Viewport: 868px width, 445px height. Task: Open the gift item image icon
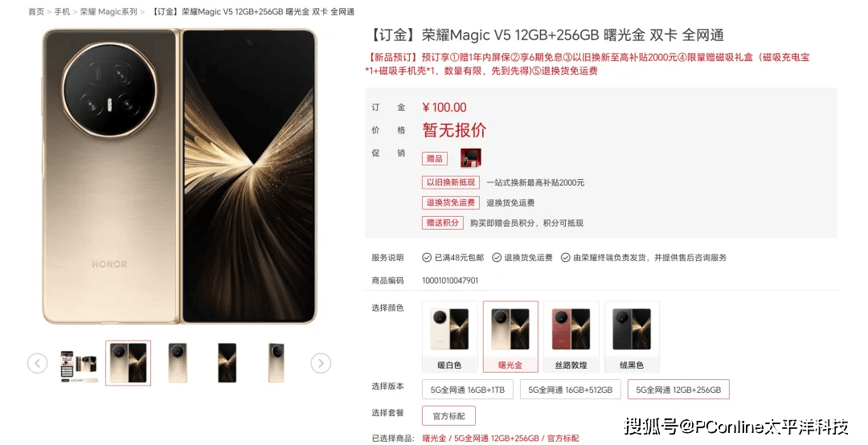click(x=470, y=158)
